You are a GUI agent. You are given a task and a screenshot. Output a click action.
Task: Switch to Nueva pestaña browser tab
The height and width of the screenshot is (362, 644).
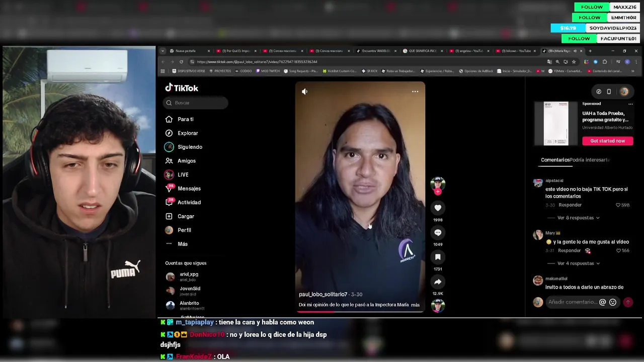tap(189, 51)
